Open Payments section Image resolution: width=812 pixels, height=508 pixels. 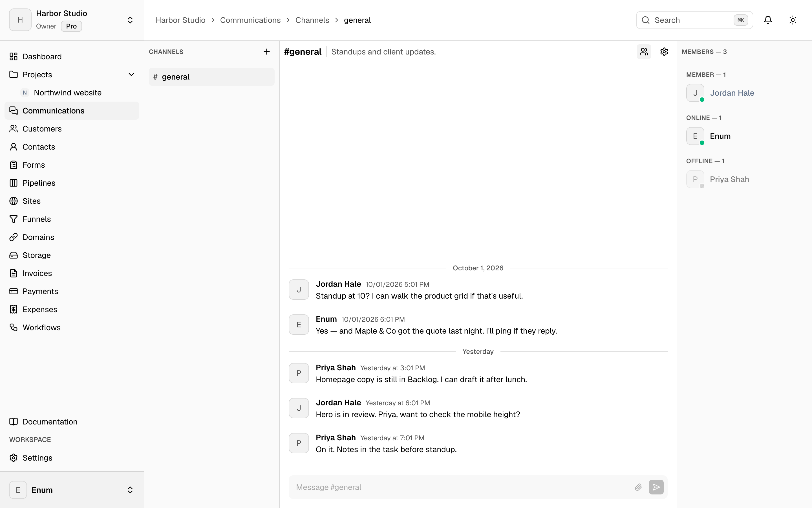(x=72, y=291)
